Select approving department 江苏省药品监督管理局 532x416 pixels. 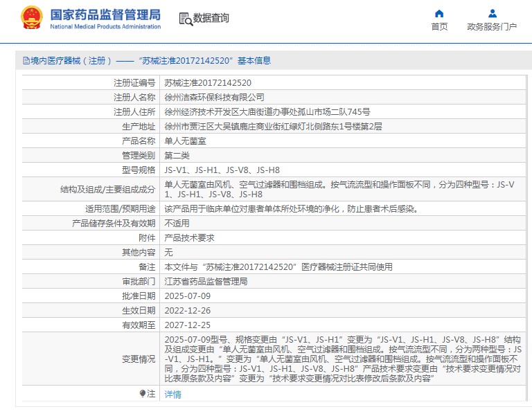(206, 282)
